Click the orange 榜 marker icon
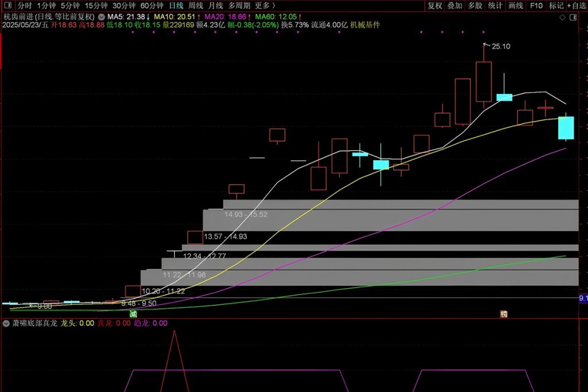 coord(504,314)
